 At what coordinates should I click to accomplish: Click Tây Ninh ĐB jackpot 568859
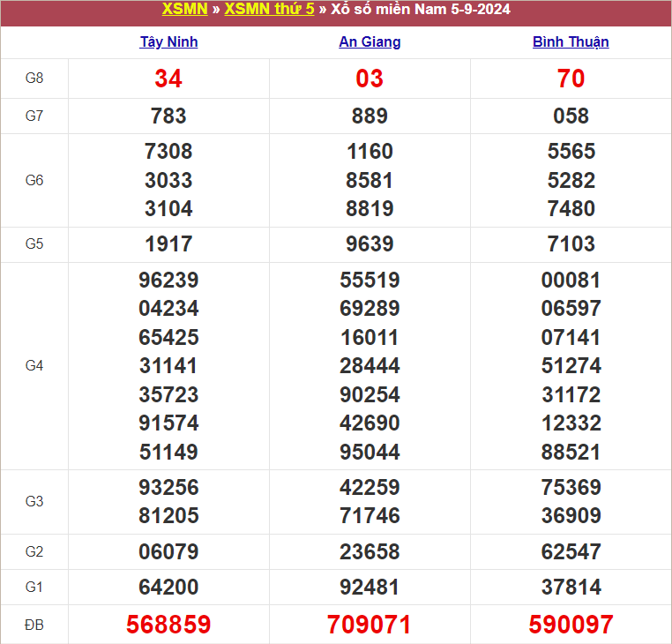click(168, 625)
